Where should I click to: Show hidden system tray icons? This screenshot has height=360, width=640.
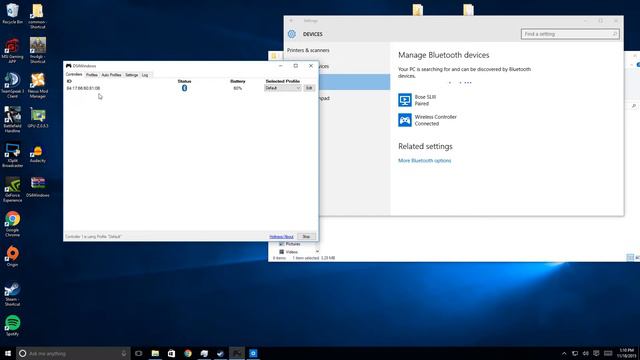(564, 353)
